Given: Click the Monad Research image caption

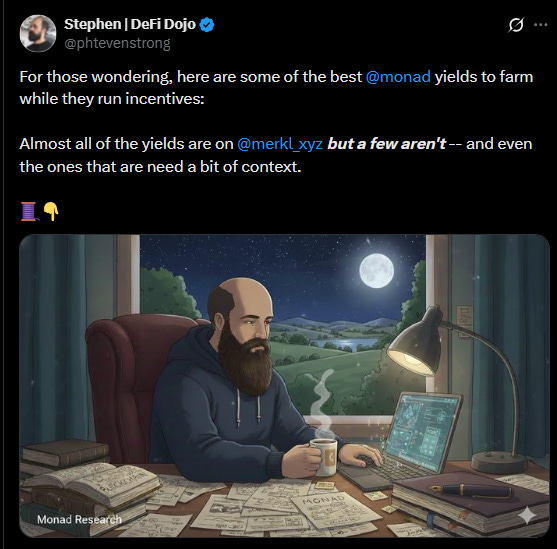Looking at the screenshot, I should coord(79,520).
